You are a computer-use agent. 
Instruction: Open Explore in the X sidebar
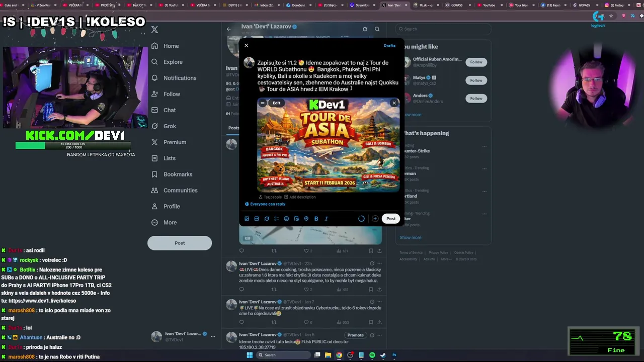coord(168,62)
